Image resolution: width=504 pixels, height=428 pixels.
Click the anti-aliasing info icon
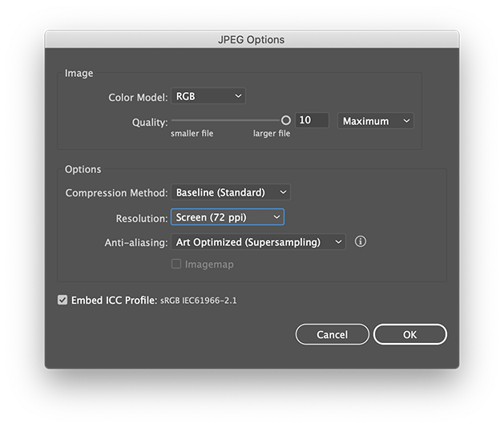[x=361, y=241]
